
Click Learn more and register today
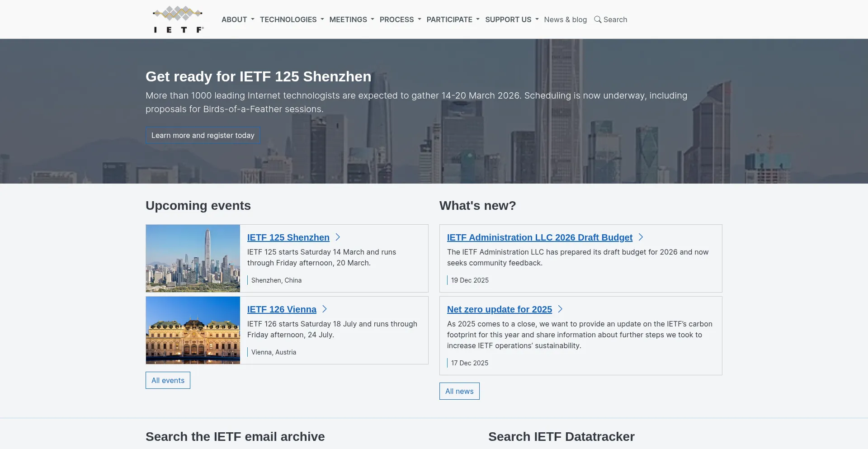tap(203, 135)
